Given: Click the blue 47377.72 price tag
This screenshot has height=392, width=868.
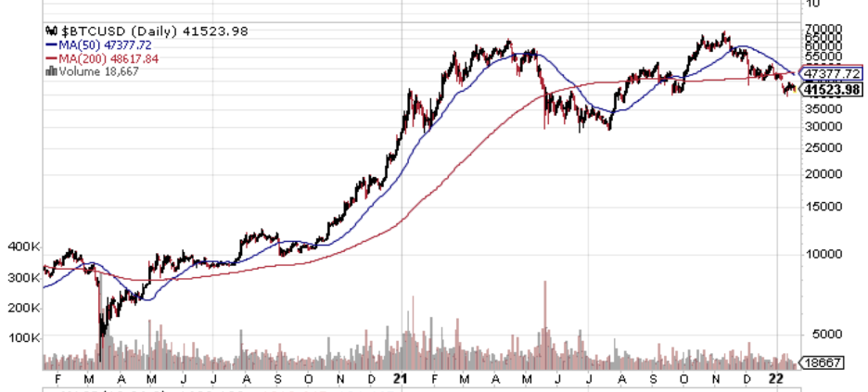Looking at the screenshot, I should point(832,73).
